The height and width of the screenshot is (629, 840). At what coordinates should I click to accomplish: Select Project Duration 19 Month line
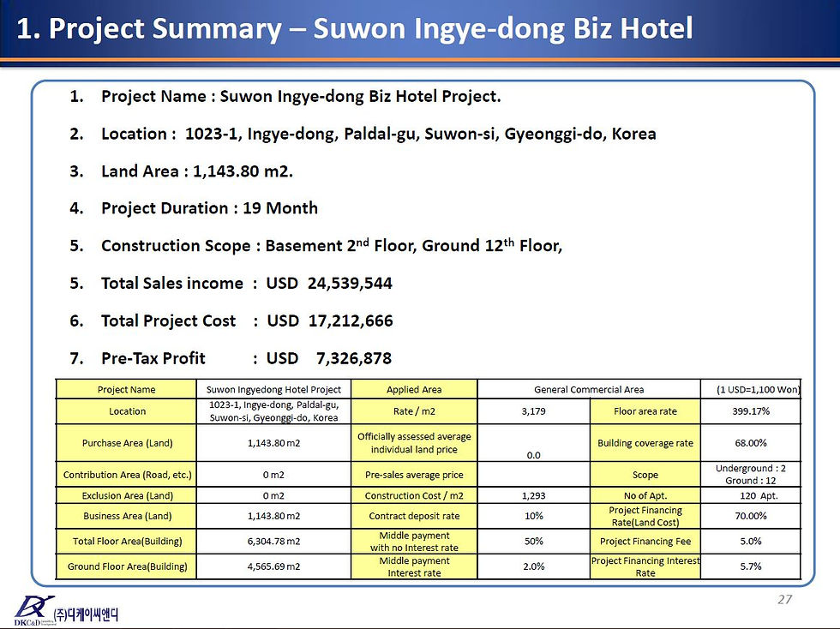point(194,208)
